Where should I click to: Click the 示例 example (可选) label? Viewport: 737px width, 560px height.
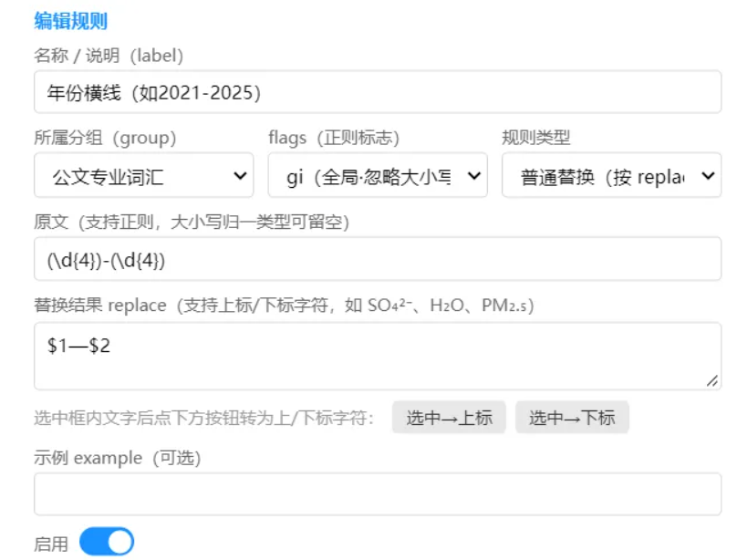[118, 458]
